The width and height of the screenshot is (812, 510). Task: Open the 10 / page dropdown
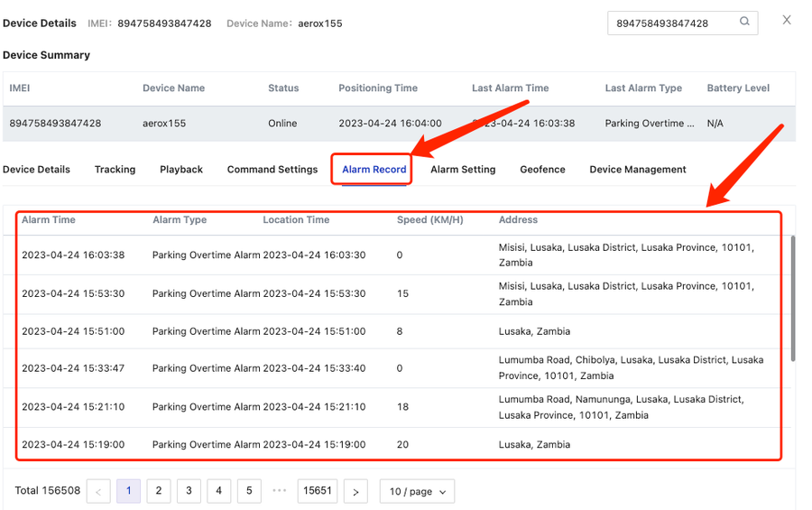coord(416,491)
